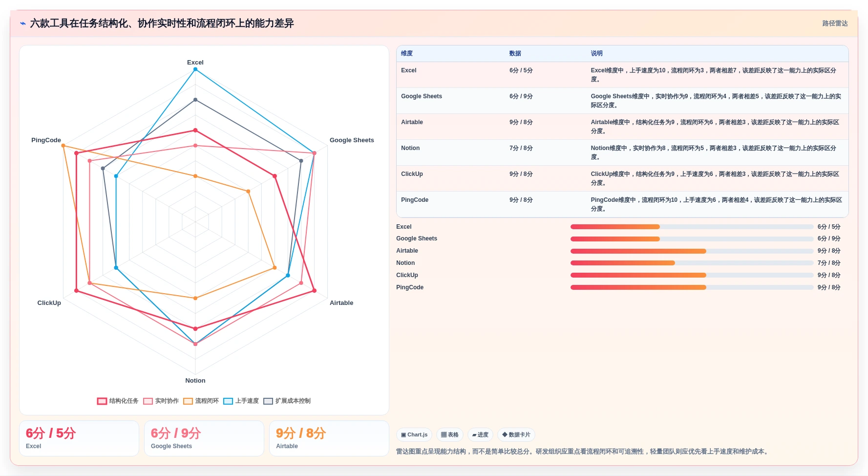Click the orange 流程闭环 point at PingCode axis tip

(63, 146)
